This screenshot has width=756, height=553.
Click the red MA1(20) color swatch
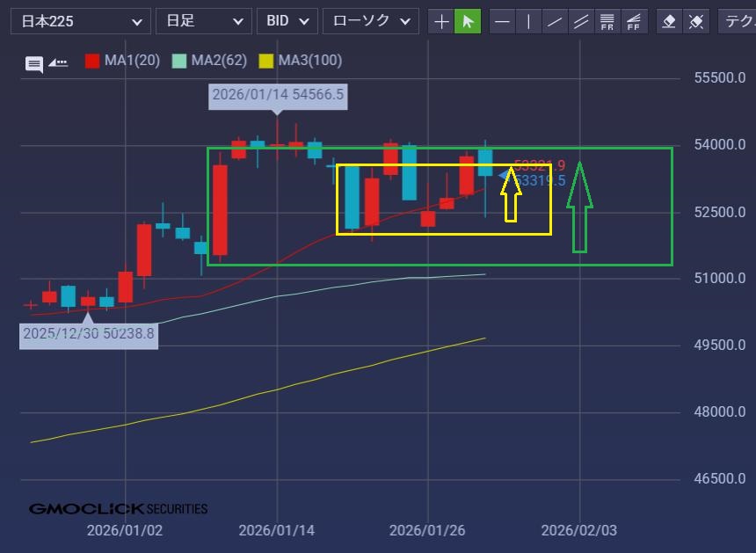pyautogui.click(x=91, y=61)
